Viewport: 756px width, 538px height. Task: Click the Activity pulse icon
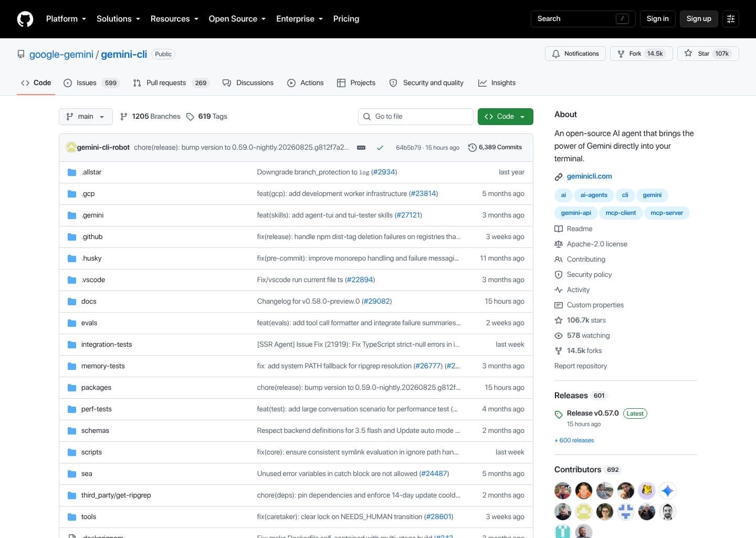pyautogui.click(x=559, y=290)
